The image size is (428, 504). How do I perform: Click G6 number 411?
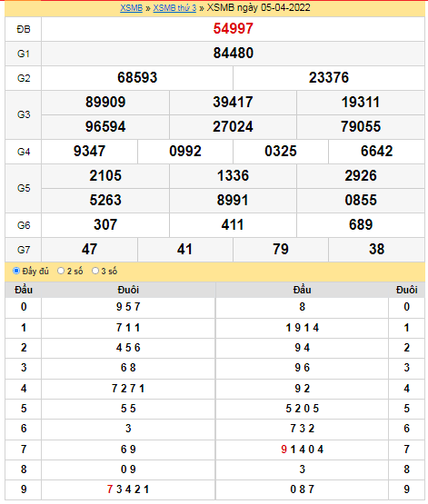(233, 224)
